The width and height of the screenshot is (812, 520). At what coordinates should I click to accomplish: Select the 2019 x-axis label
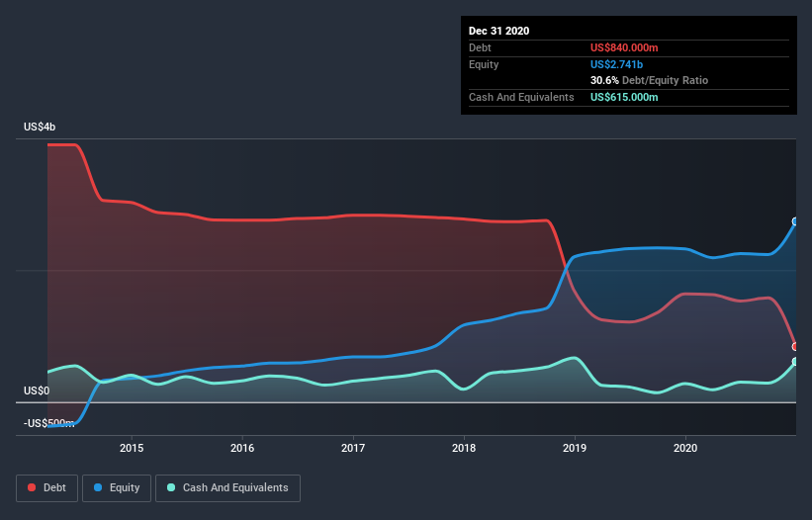point(575,448)
